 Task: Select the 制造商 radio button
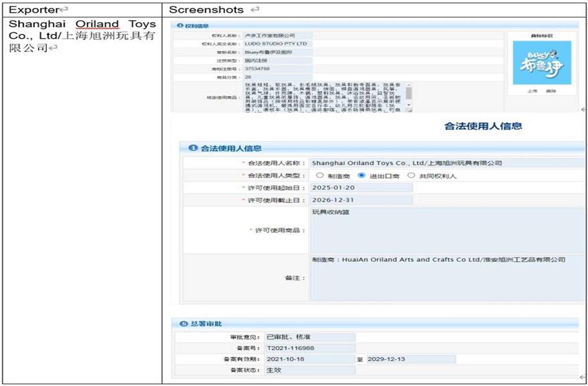[x=321, y=176]
